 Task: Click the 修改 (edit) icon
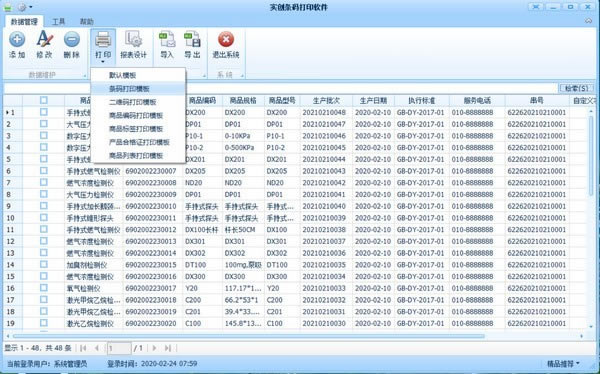(x=44, y=39)
